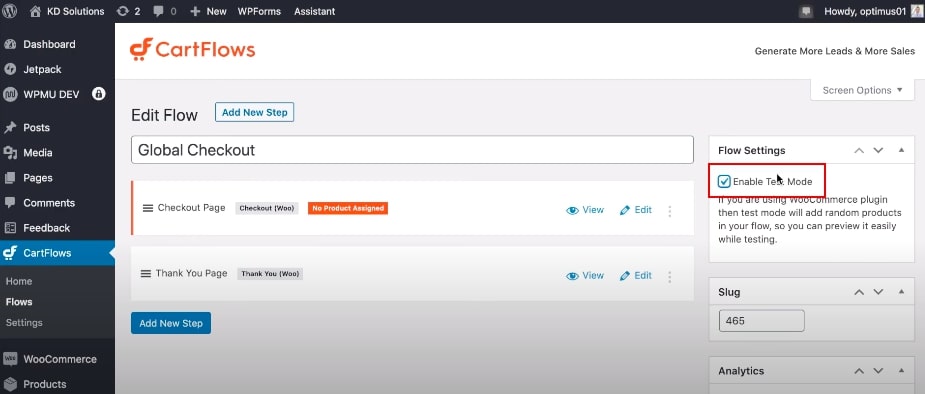The image size is (925, 394).
Task: Collapse the Flow Settings panel
Action: [x=901, y=150]
